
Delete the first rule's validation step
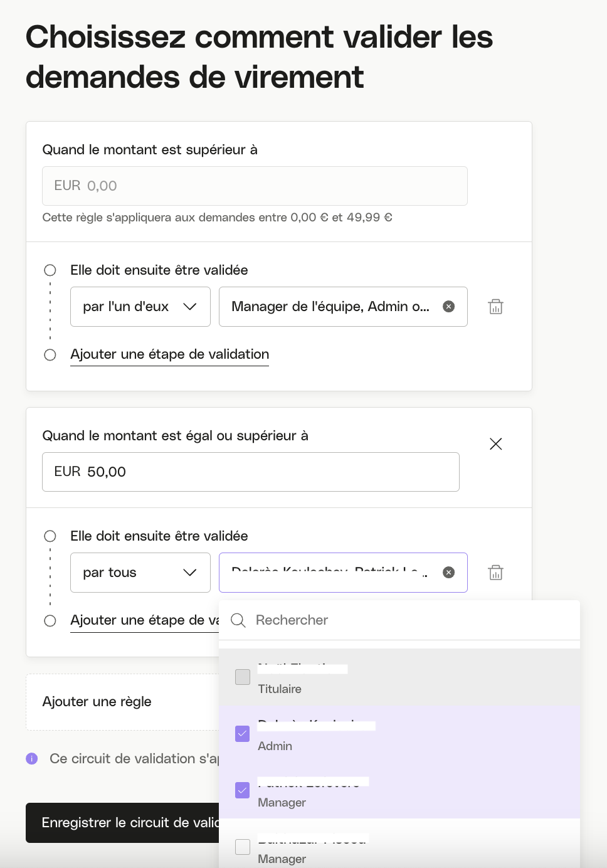click(x=495, y=307)
